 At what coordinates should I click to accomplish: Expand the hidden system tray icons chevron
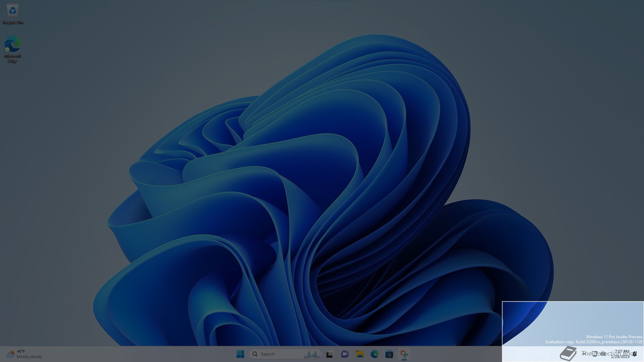[x=584, y=354]
